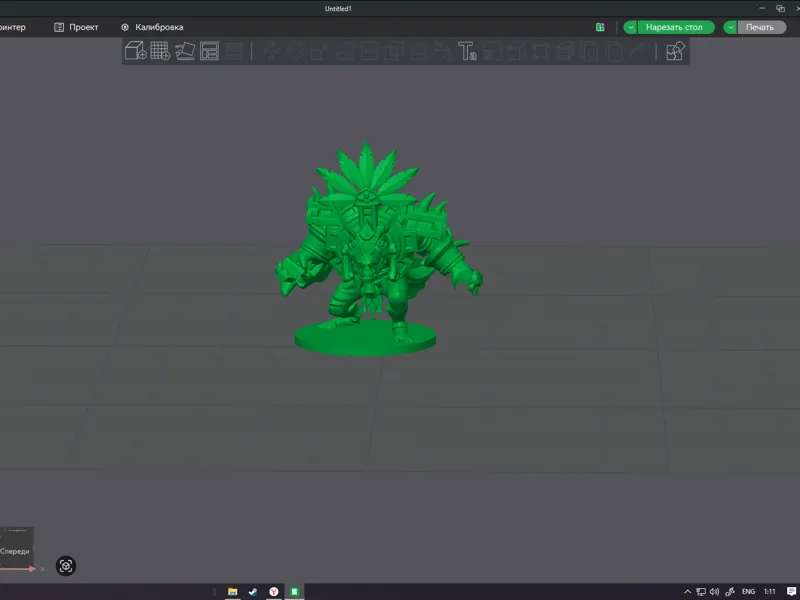This screenshot has height=600, width=800.
Task: Select the Cut tool icon
Action: point(369,51)
